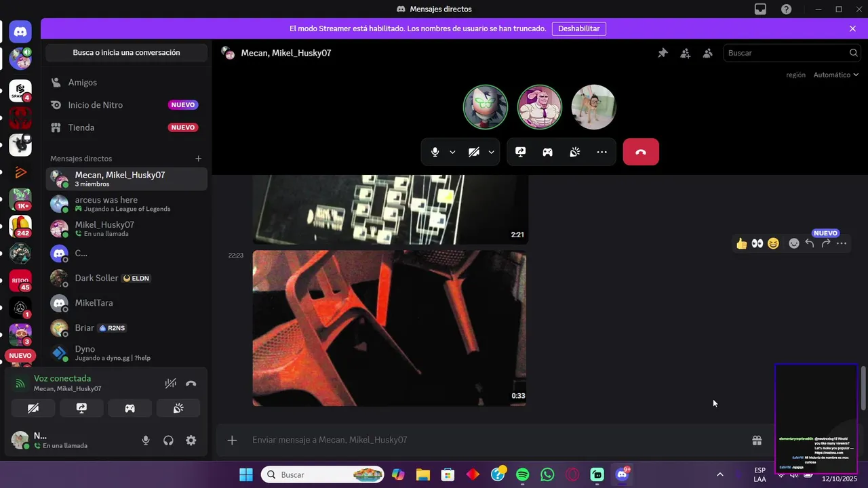Open the inbox icon in title bar
The height and width of the screenshot is (488, 868).
tap(760, 9)
